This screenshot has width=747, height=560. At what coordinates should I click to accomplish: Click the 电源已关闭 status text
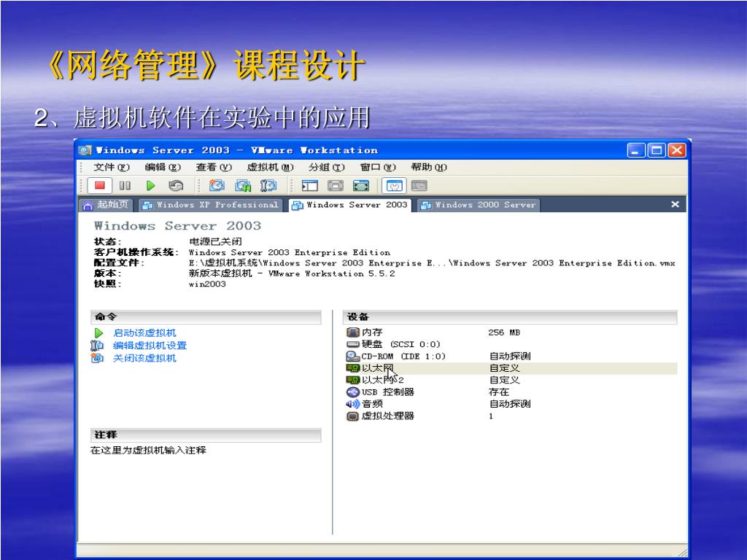(x=215, y=241)
